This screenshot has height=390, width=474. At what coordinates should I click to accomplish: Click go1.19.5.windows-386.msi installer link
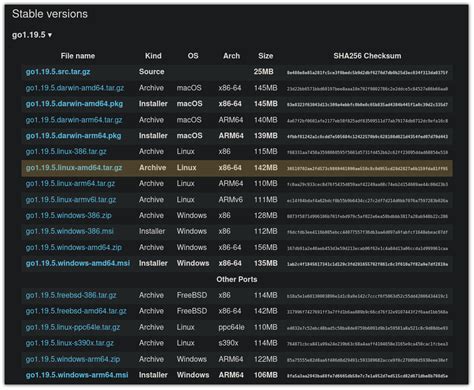(x=69, y=231)
